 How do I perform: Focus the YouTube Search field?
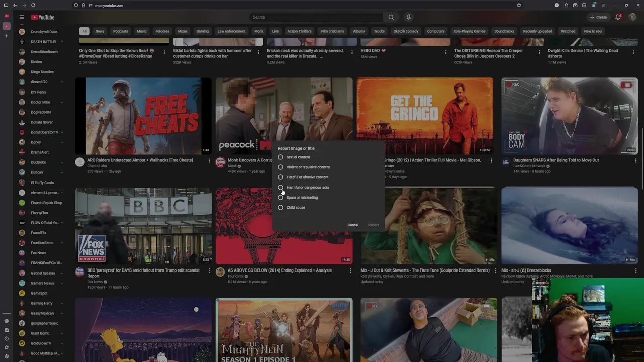[x=316, y=17]
